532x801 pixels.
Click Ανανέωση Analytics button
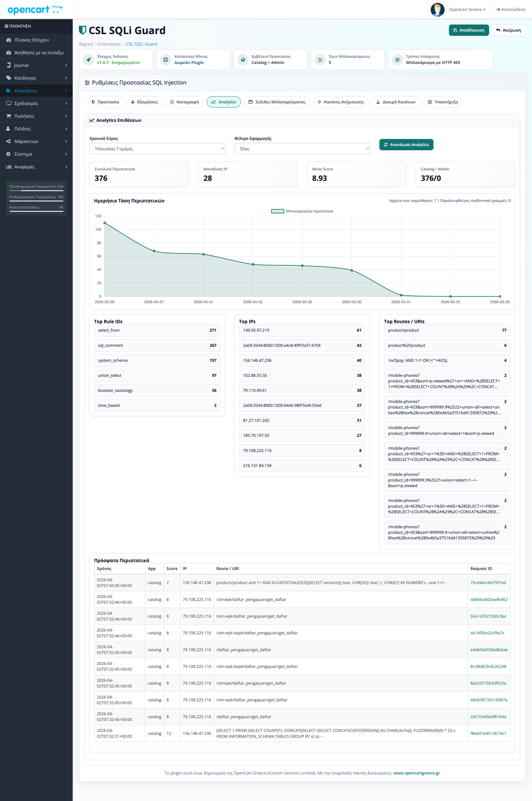click(406, 145)
